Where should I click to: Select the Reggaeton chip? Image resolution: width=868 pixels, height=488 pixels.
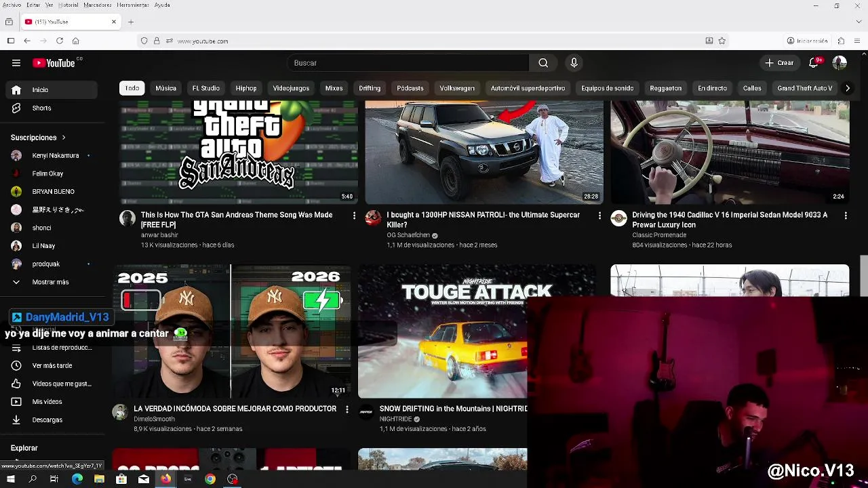(x=666, y=88)
